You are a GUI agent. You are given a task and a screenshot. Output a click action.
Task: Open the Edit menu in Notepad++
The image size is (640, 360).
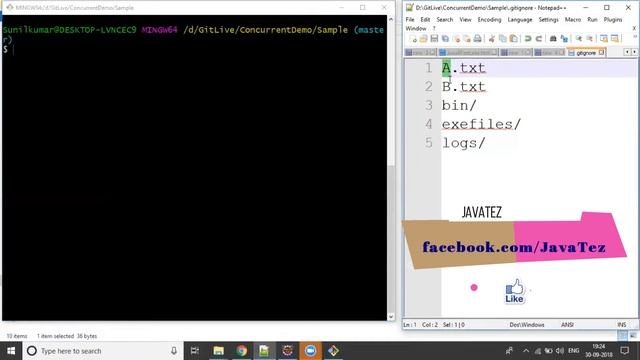(x=425, y=20)
